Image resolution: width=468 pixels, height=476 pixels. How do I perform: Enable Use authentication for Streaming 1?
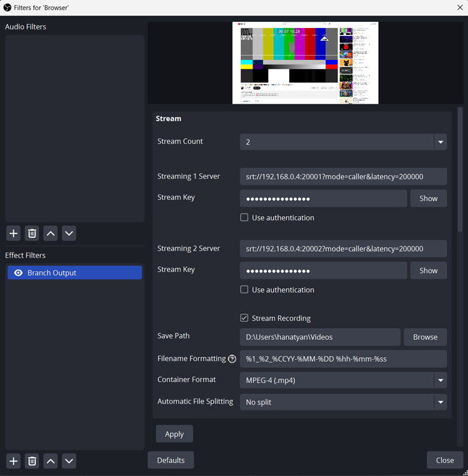pyautogui.click(x=244, y=218)
